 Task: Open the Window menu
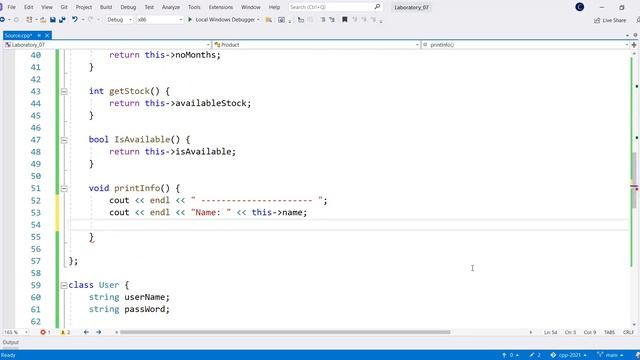click(251, 7)
